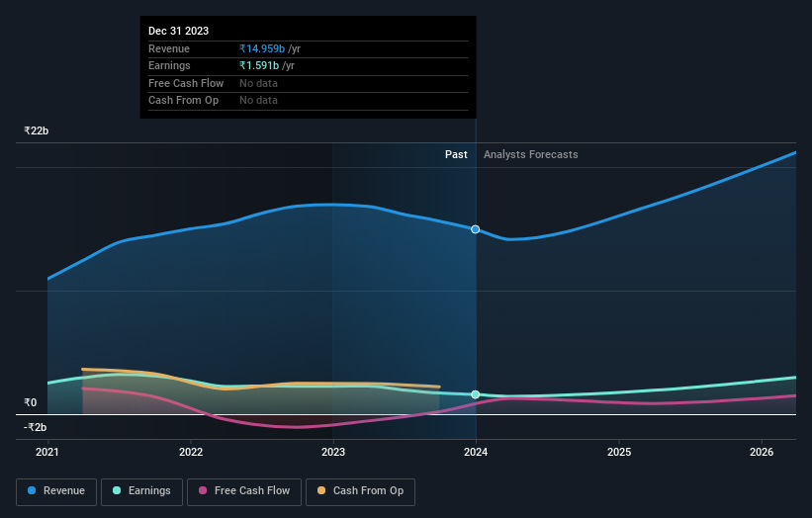812x518 pixels.
Task: Click the orange Cash From Op legend dot
Action: [x=321, y=490]
